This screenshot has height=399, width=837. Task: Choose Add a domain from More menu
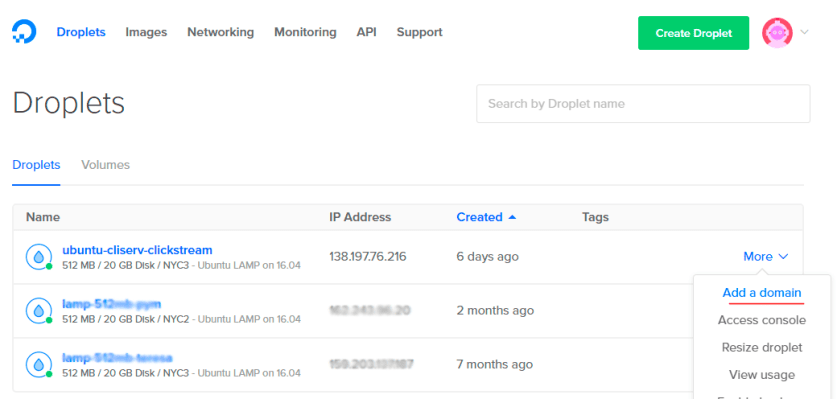click(x=762, y=293)
